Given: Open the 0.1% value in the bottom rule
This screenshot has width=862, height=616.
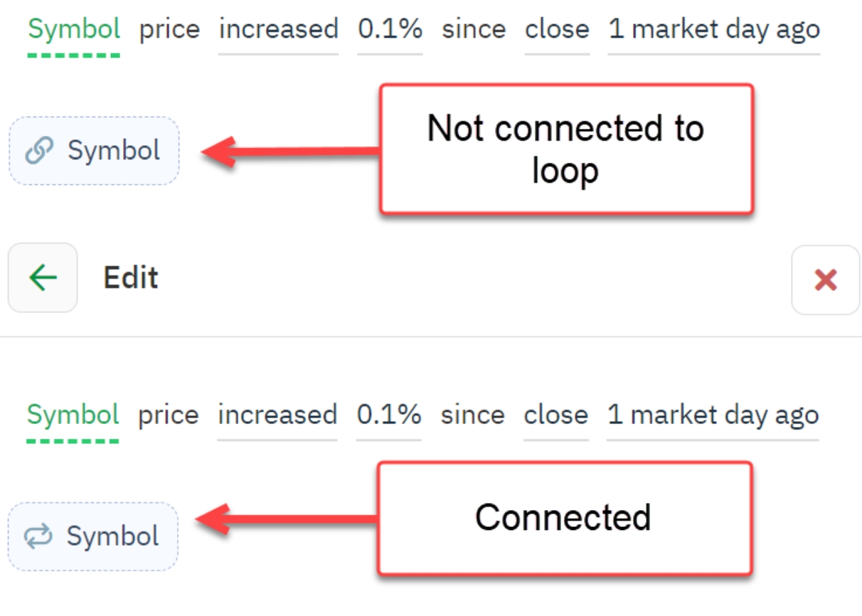Looking at the screenshot, I should point(389,415).
